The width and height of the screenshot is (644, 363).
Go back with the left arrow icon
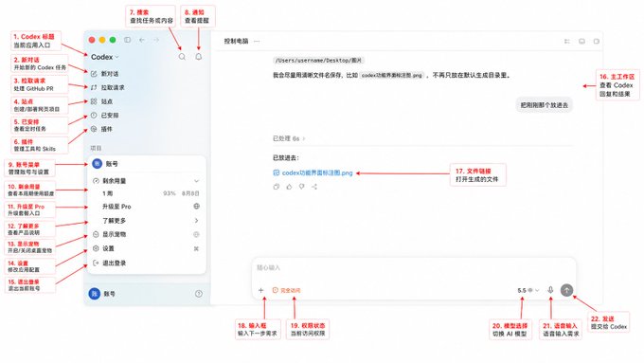click(142, 40)
